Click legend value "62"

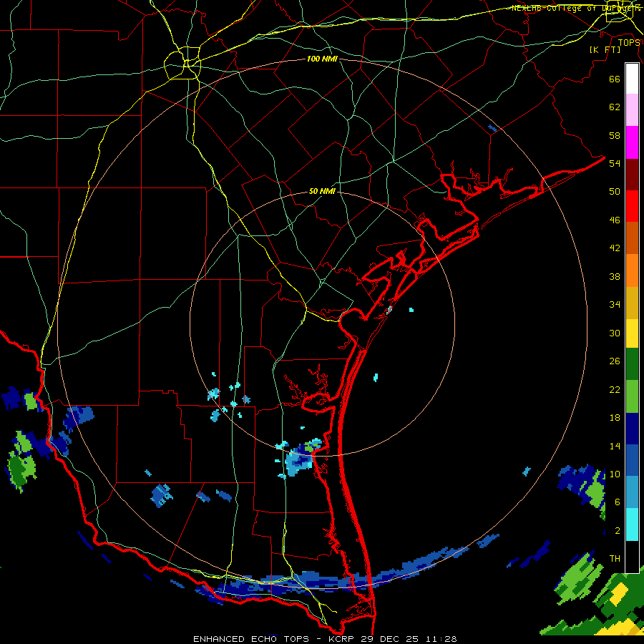coord(615,107)
